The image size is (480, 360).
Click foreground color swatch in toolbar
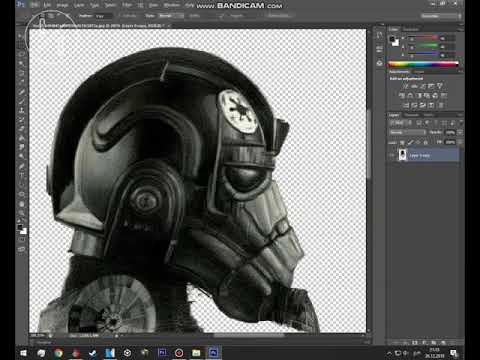coord(20,227)
